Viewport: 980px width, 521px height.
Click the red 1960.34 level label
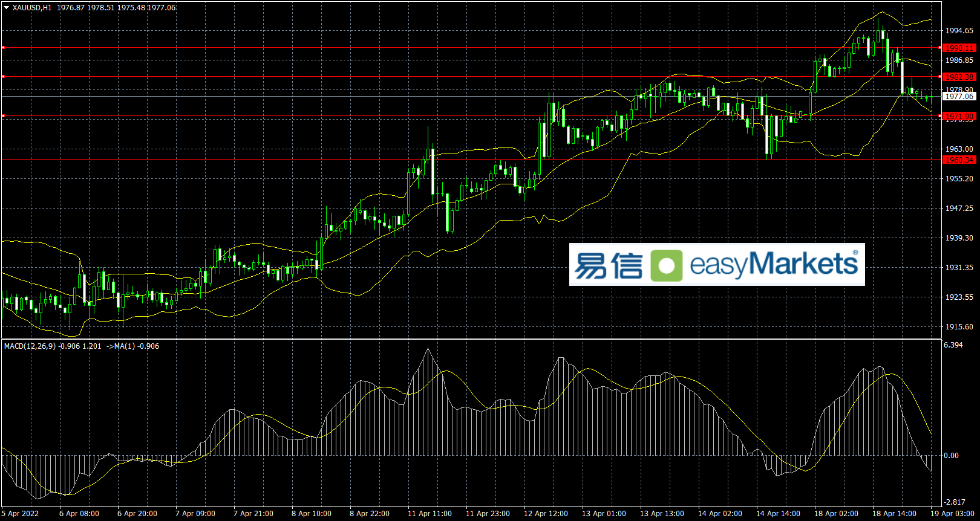(959, 160)
